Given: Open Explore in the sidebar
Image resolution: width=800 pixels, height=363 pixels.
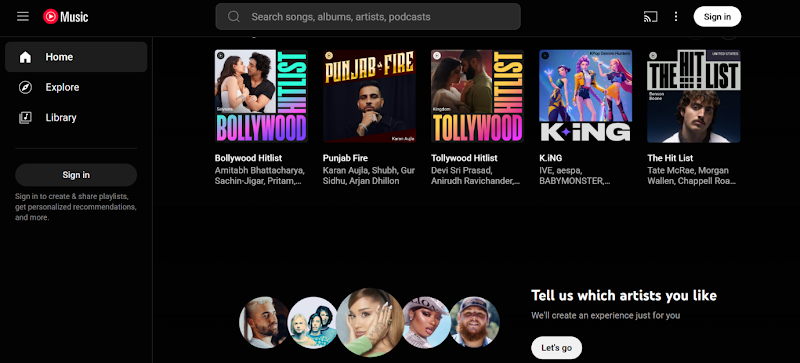Looking at the screenshot, I should pyautogui.click(x=76, y=87).
